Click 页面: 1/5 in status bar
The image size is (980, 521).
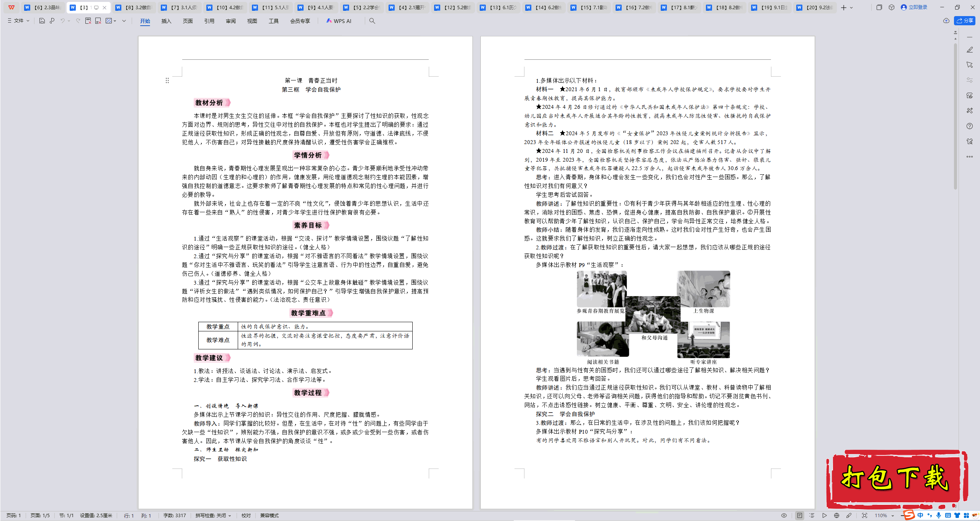40,516
